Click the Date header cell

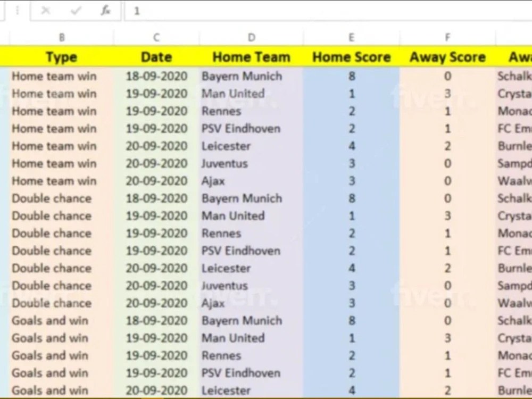click(x=156, y=57)
